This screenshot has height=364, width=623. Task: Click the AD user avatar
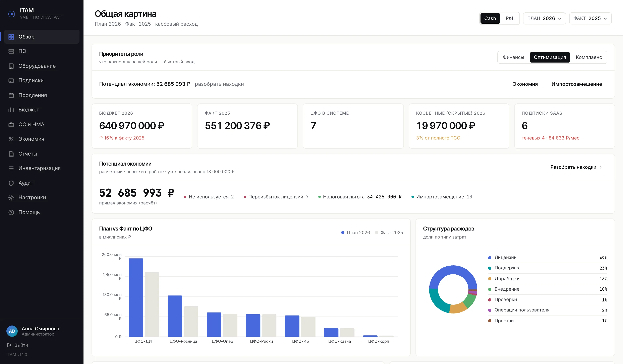pos(12,331)
